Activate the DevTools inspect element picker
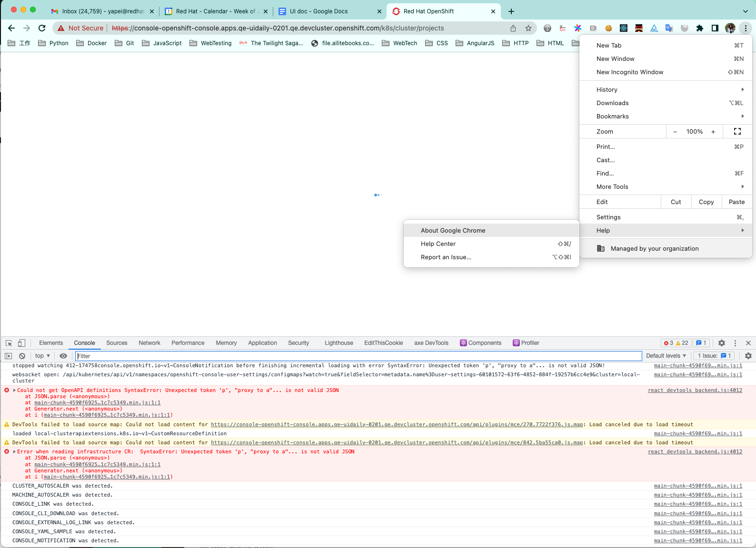The height and width of the screenshot is (548, 756). (9, 343)
